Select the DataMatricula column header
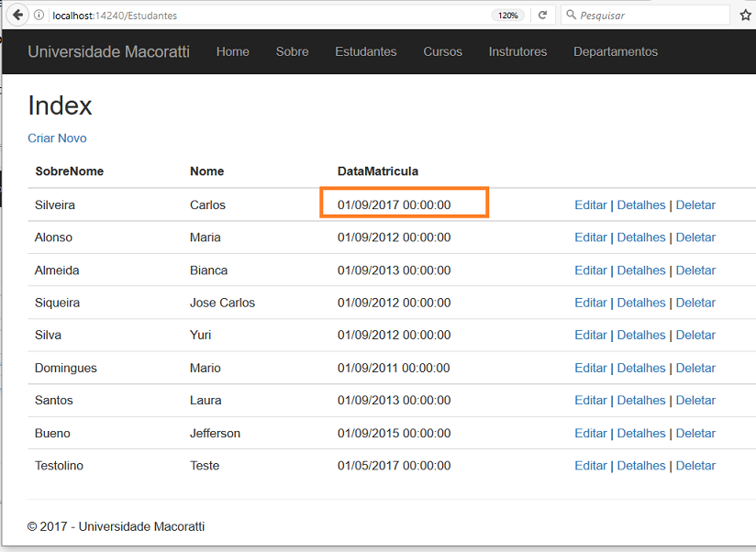Viewport: 756px width, 552px height. point(378,171)
